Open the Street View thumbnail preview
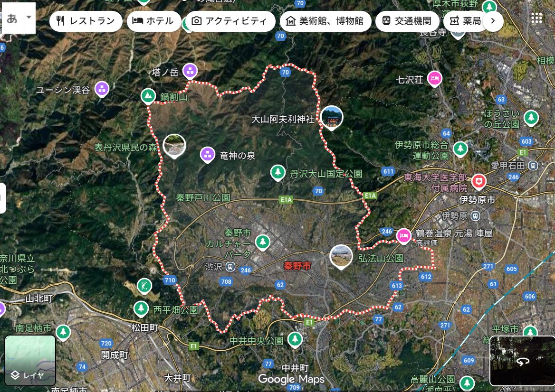The image size is (555, 392). [521, 361]
